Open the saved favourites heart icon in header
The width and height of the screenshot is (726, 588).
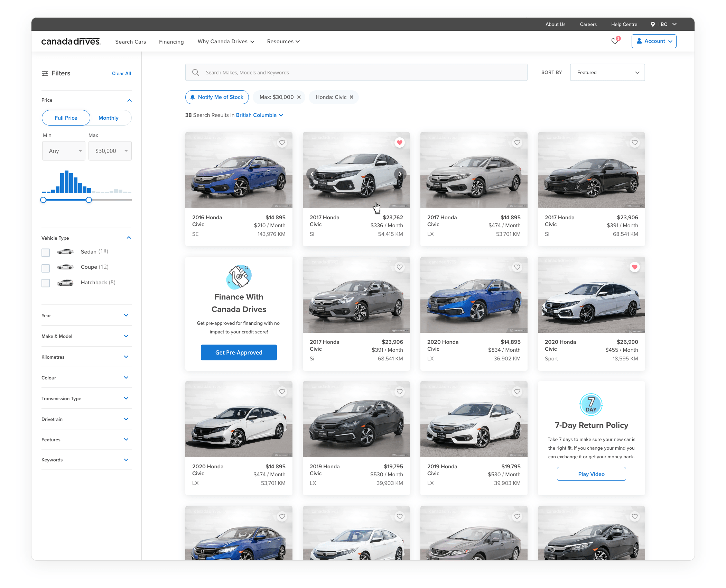pyautogui.click(x=615, y=41)
